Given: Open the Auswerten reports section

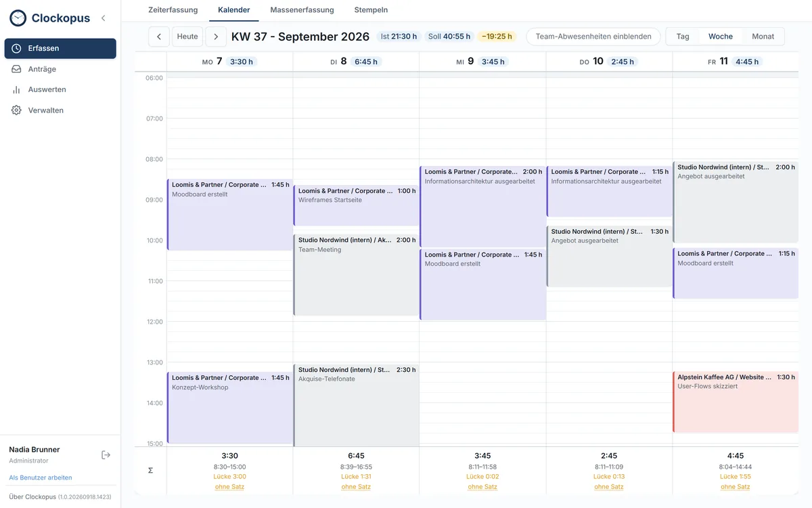Looking at the screenshot, I should click(x=60, y=89).
